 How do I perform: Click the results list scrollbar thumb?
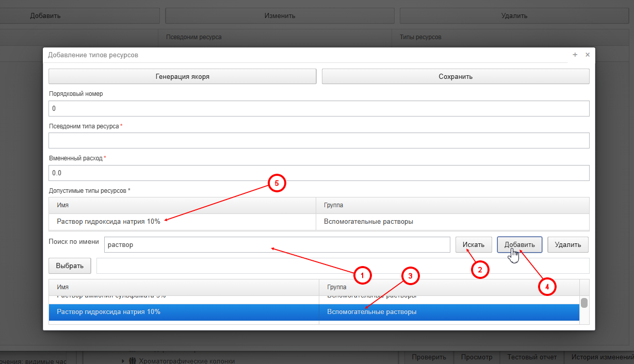(x=584, y=303)
